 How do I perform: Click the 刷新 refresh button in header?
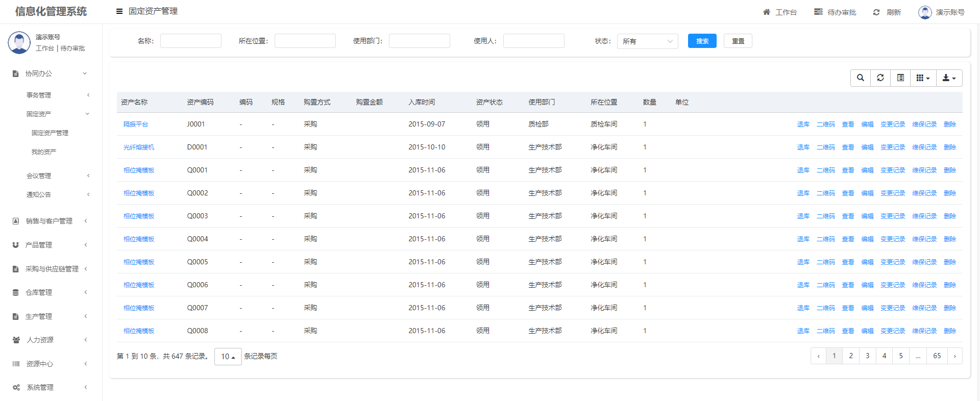click(x=887, y=12)
